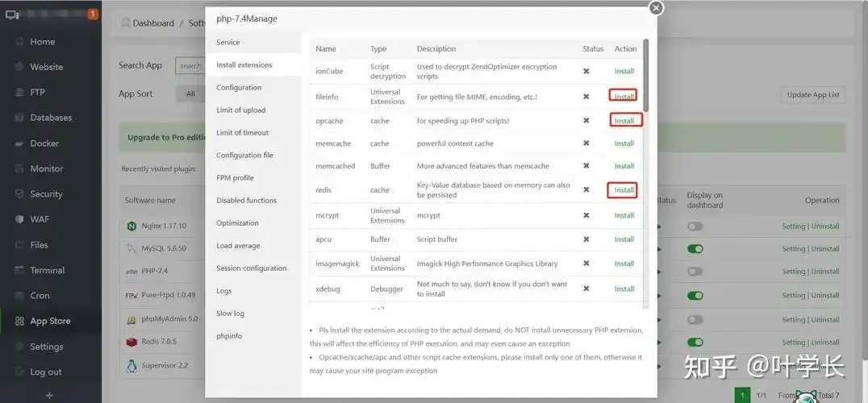Select the Terminal sidebar icon

pos(19,270)
